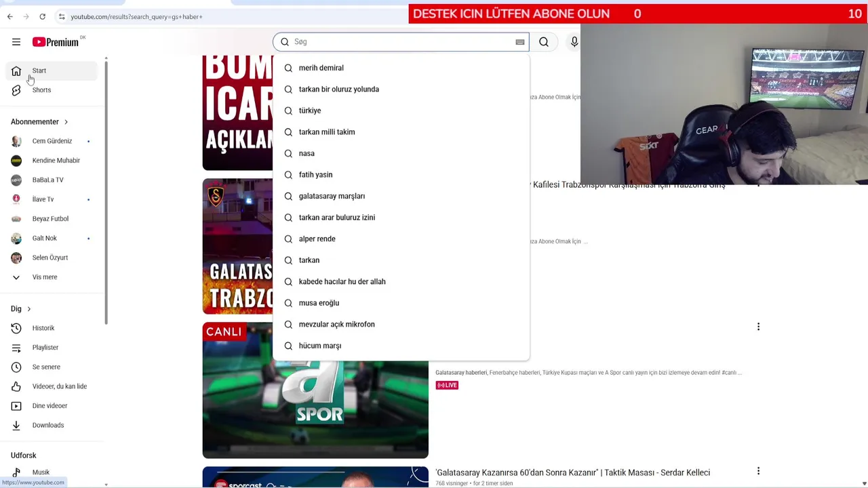Open Beyaz Futbol channel subscription
This screenshot has height=488, width=868.
pos(52,219)
